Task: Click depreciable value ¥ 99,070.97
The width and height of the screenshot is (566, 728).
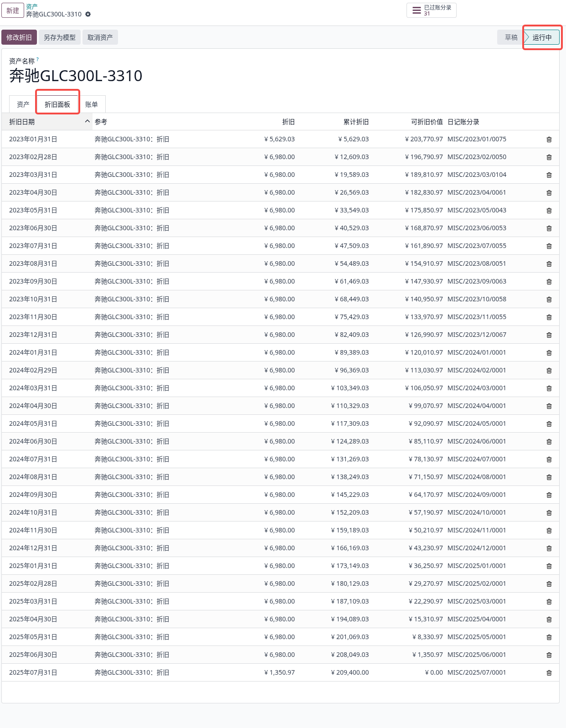Action: 426,406
